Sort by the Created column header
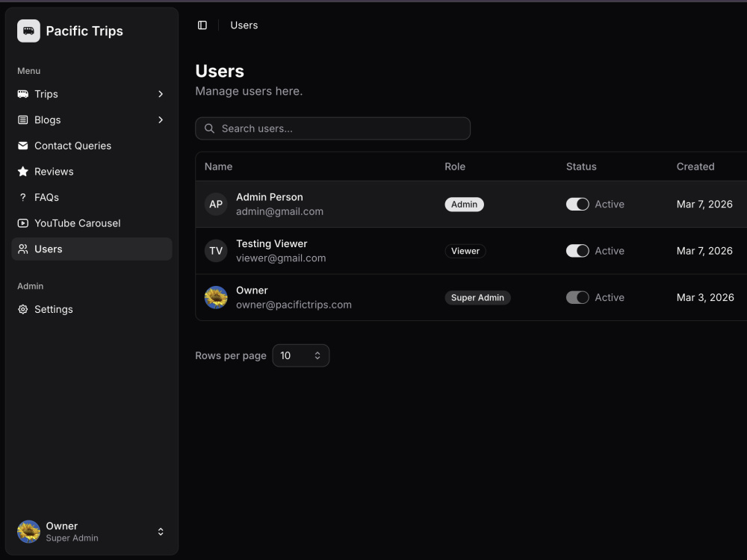 coord(695,167)
